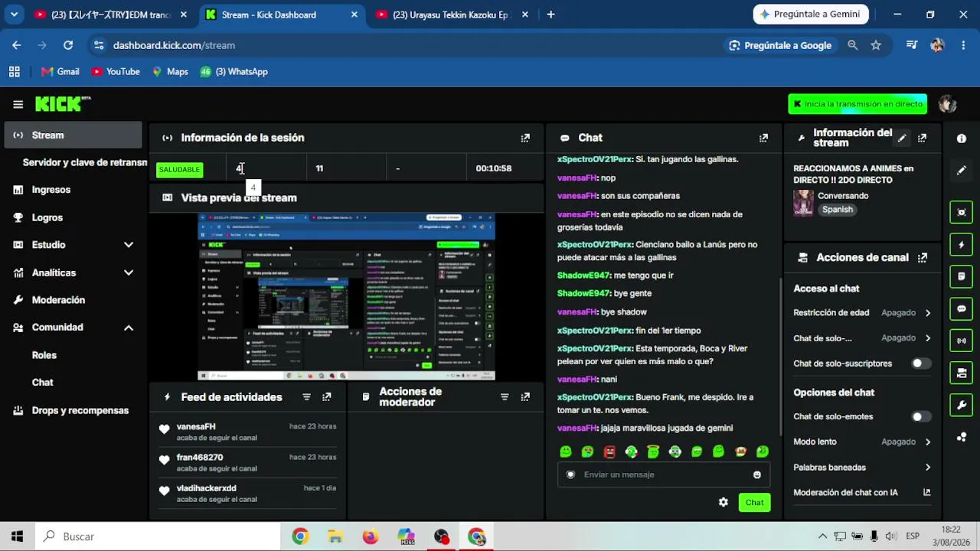Click the three-dots icon at the rail bottom
This screenshot has width=980, height=551.
click(962, 437)
